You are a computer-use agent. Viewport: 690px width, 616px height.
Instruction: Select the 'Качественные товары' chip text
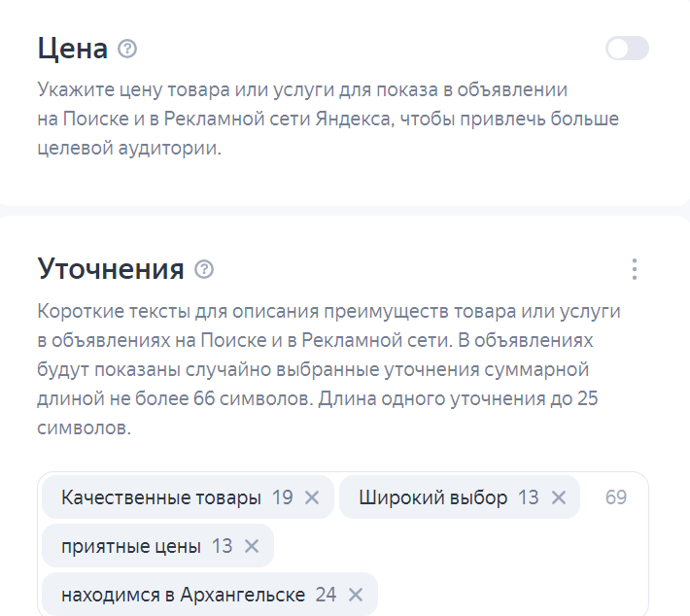[x=160, y=497]
